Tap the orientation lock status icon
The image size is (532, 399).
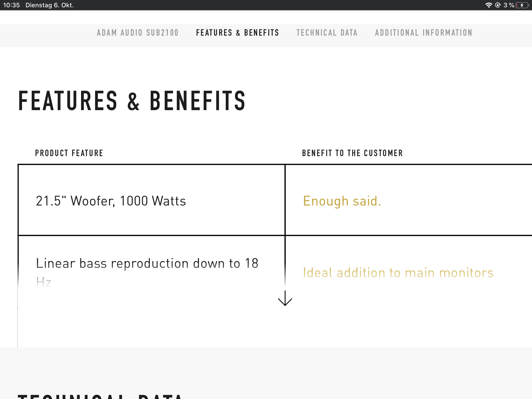point(498,5)
